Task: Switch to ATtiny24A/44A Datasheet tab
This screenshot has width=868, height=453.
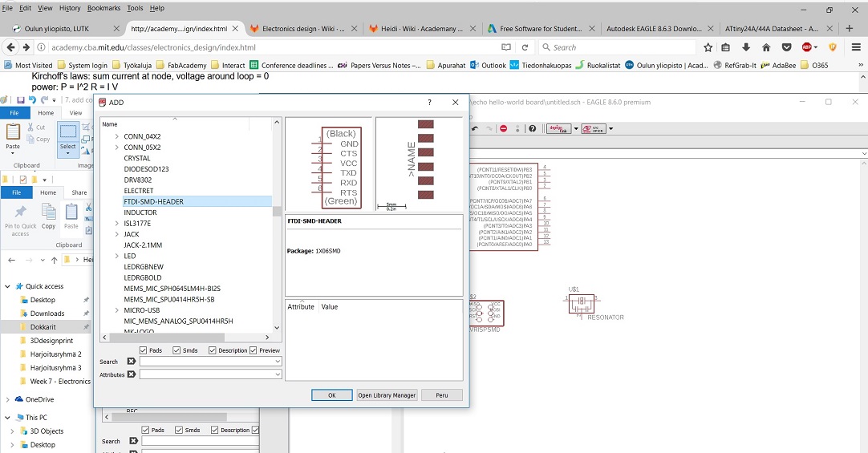Action: [x=773, y=29]
